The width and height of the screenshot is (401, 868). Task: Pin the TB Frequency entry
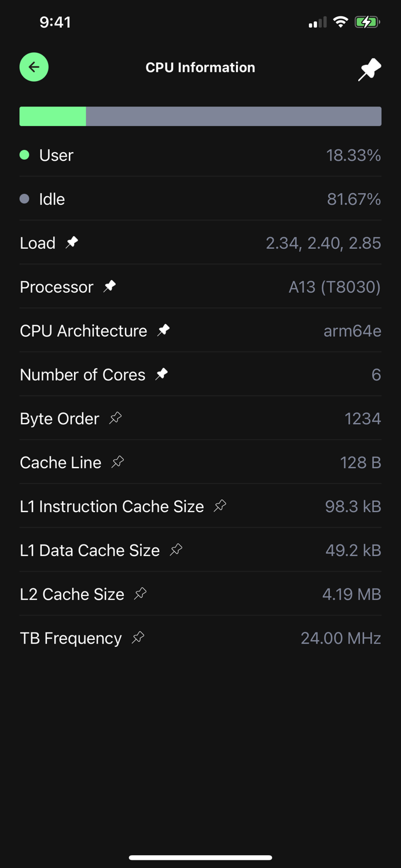tap(138, 638)
